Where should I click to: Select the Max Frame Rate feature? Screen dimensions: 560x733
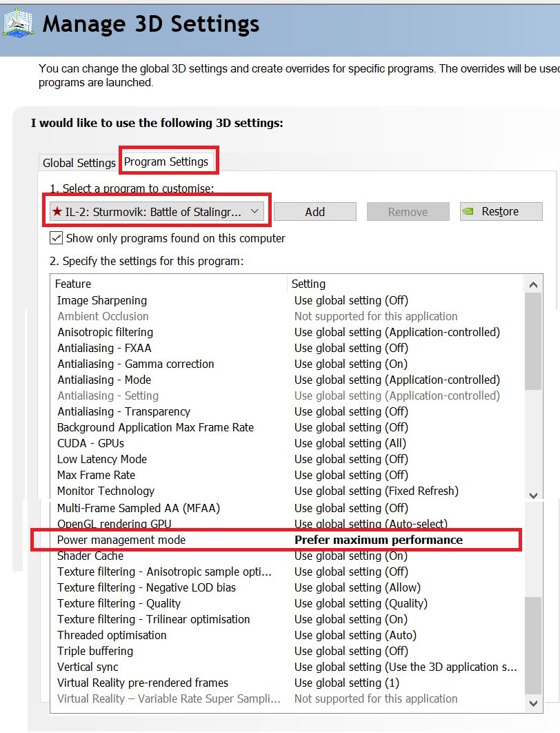coord(97,475)
